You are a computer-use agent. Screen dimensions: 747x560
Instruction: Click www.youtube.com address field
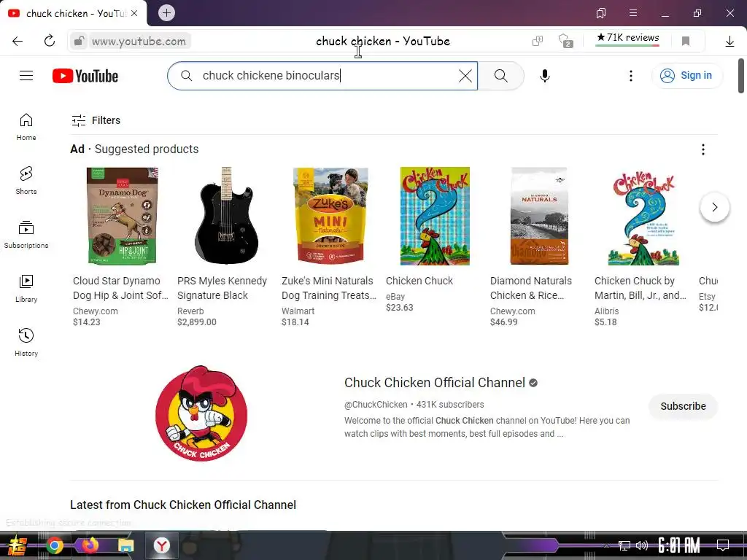click(x=139, y=42)
